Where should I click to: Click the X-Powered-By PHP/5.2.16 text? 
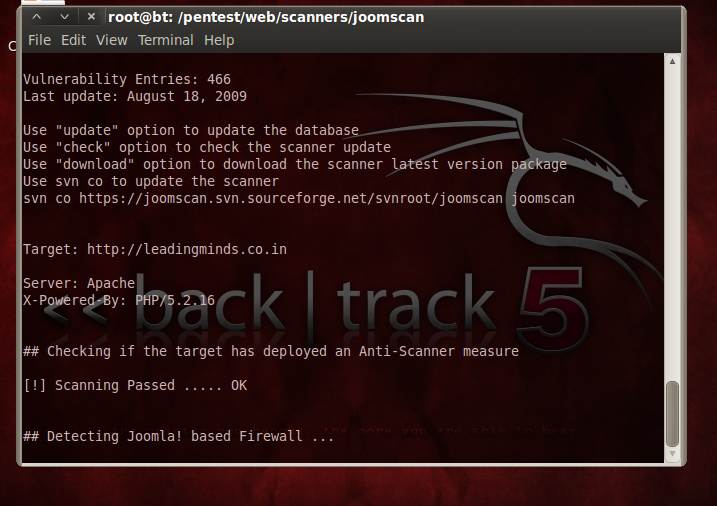click(x=119, y=300)
